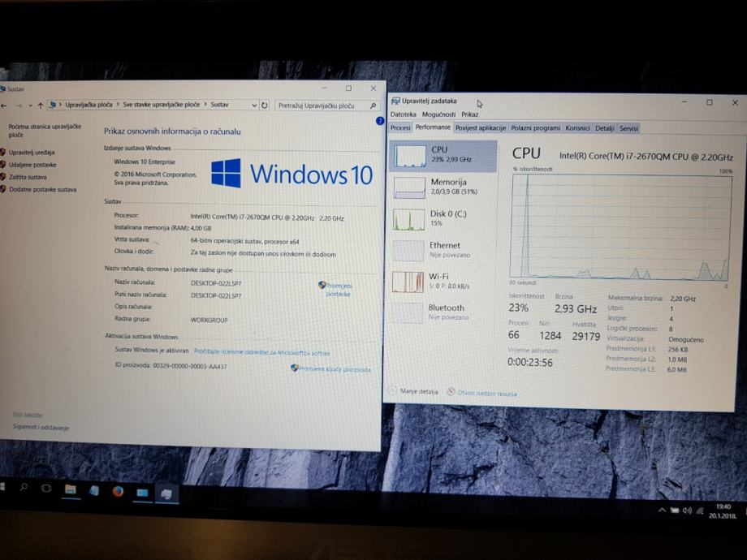747x560 pixels.
Task: Show hidden tray icons chevron
Action: click(x=662, y=510)
